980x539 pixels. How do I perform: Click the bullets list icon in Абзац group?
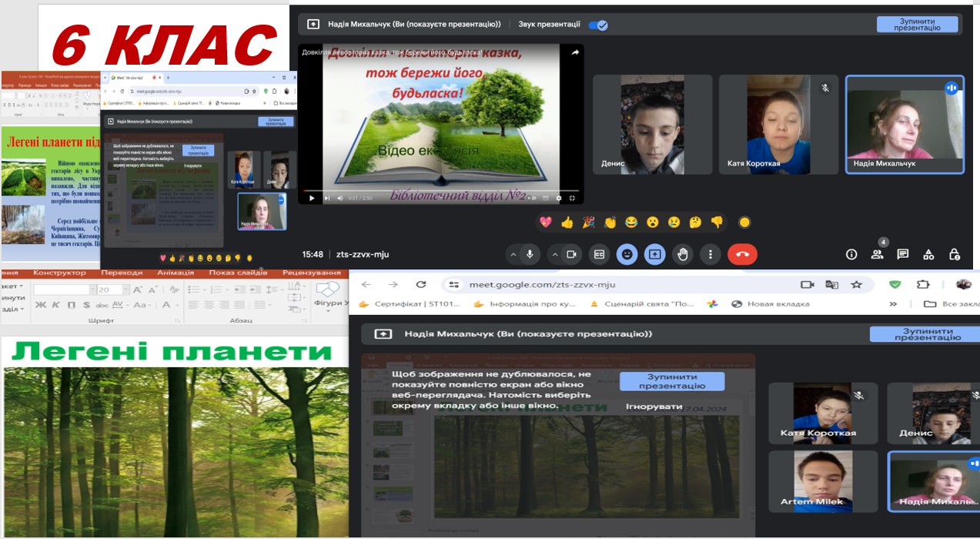(194, 290)
